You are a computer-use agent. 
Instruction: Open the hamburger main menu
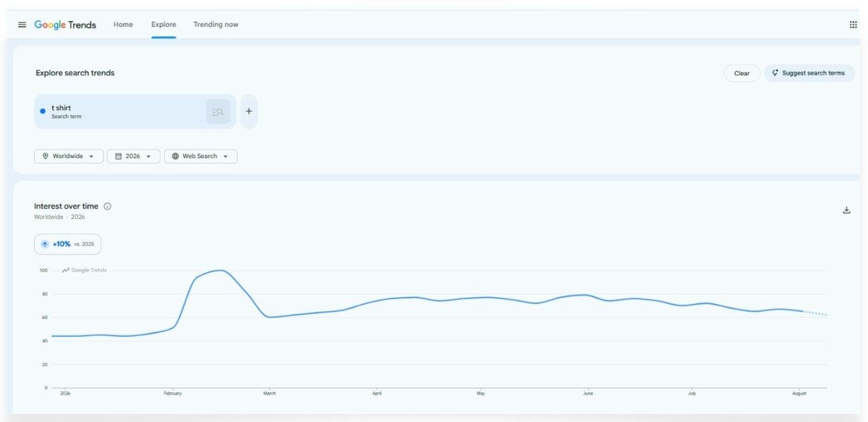pyautogui.click(x=22, y=25)
